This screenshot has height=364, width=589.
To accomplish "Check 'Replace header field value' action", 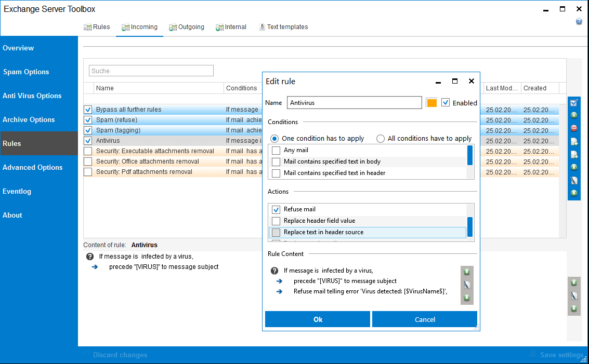I will [x=276, y=221].
